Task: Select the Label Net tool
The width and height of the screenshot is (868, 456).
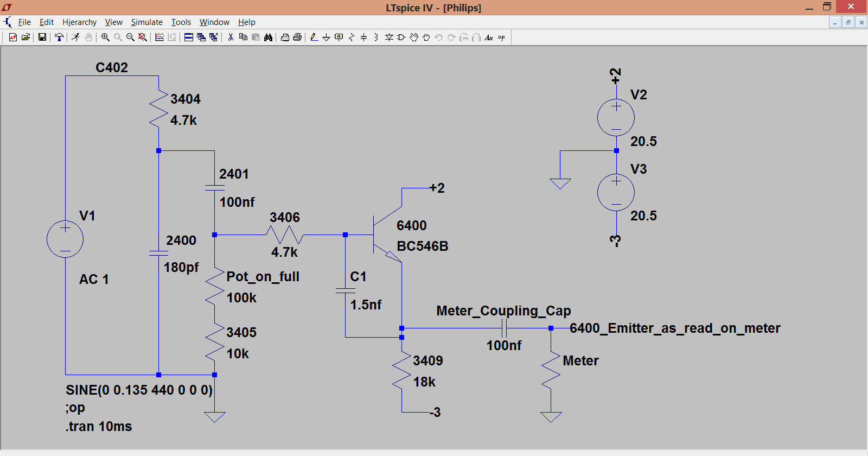Action: click(x=339, y=37)
